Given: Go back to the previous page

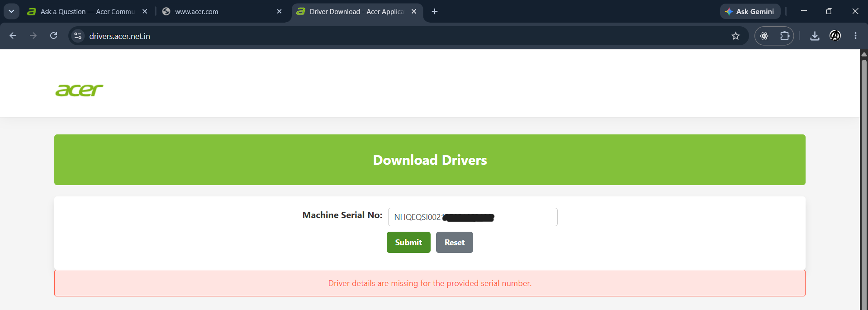Looking at the screenshot, I should point(13,36).
